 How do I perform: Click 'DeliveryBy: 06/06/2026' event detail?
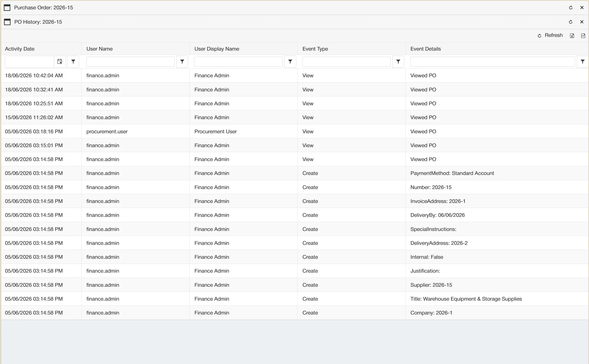point(437,215)
